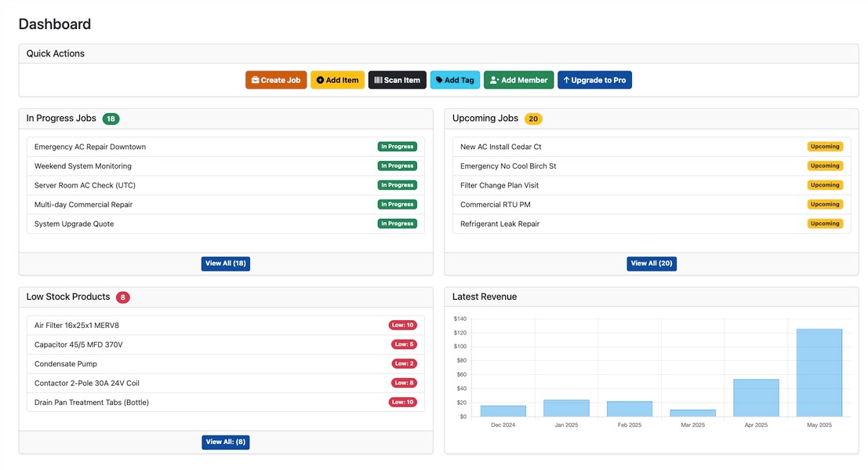Viewport: 868px width, 470px height.
Task: Click the Low Stock Products count badge
Action: click(x=122, y=297)
